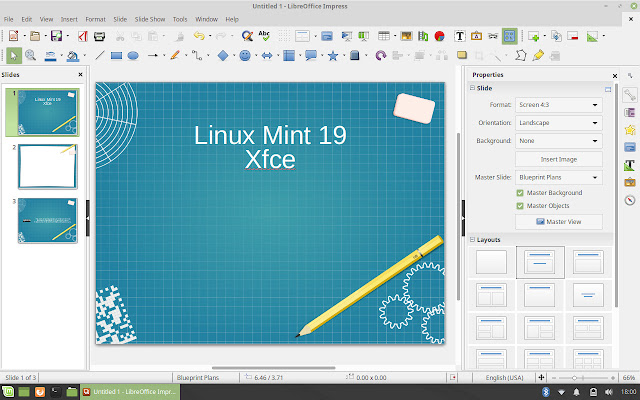Select the Rectangle shape tool

116,56
